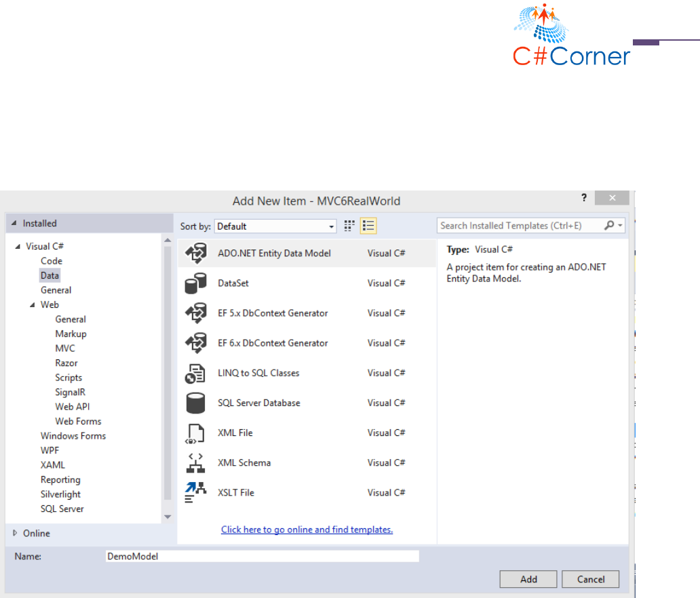Select the SQL Server Database label
This screenshot has width=700, height=598.
[x=259, y=403]
